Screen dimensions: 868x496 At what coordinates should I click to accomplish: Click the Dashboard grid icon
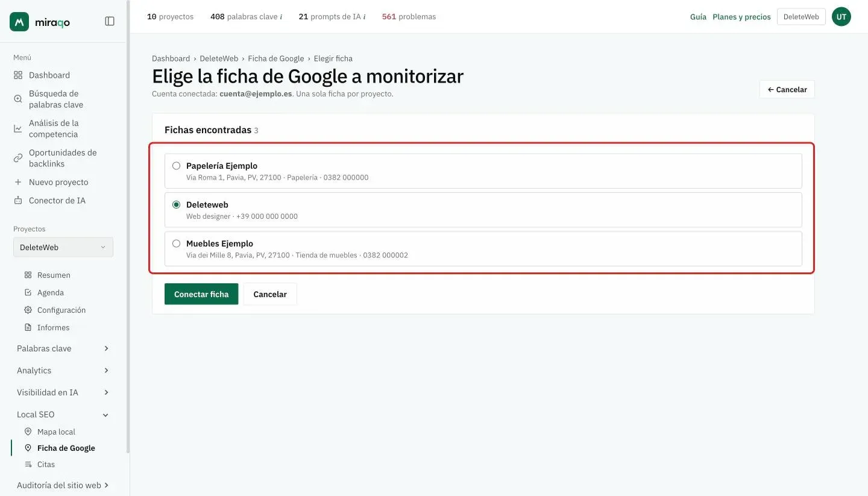tap(18, 75)
